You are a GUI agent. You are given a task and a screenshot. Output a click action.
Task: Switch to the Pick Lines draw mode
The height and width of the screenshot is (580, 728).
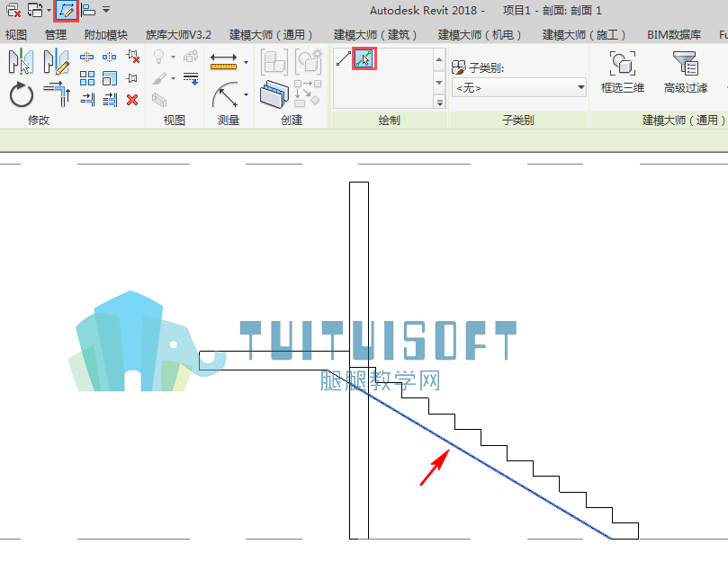tap(364, 59)
